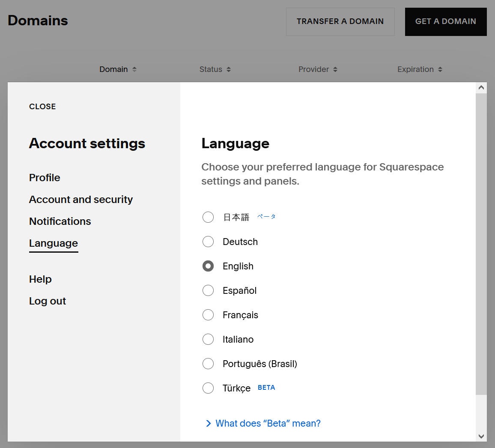The height and width of the screenshot is (448, 495).
Task: Open Notifications settings
Action: pyautogui.click(x=60, y=221)
